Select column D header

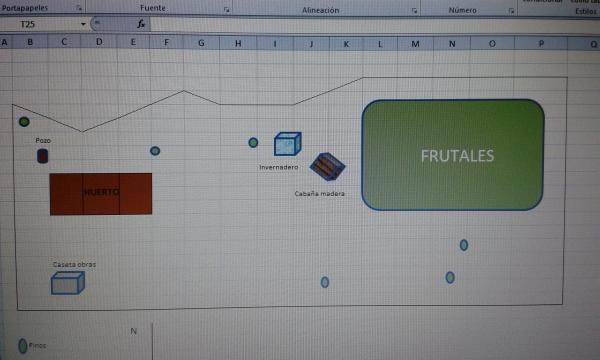coord(99,42)
